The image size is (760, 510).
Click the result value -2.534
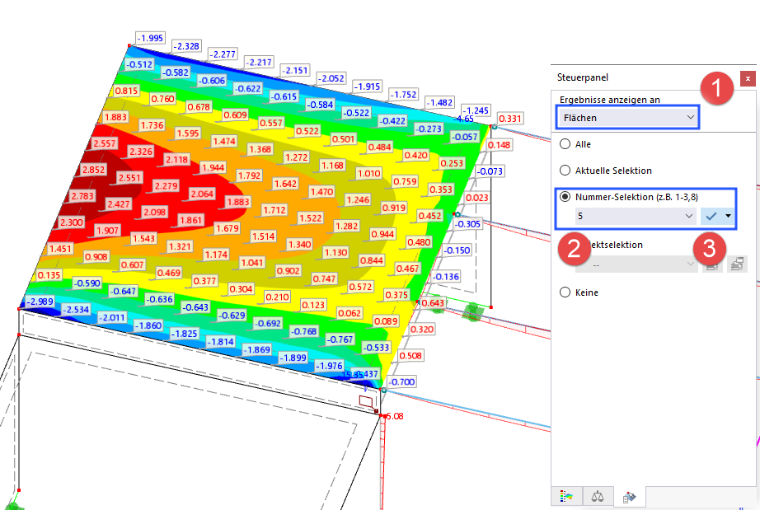[x=76, y=309]
